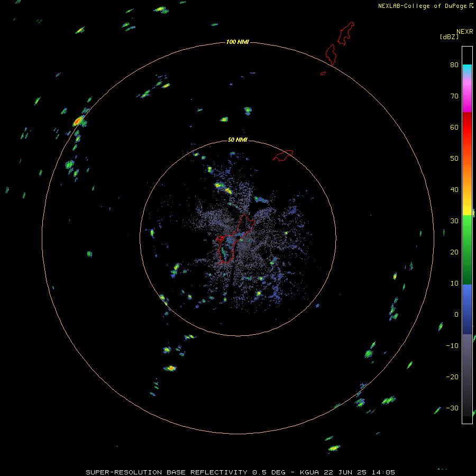Pick the gray segment of the dBZ color bar
Screen dimensions: 476x476
pos(467,375)
